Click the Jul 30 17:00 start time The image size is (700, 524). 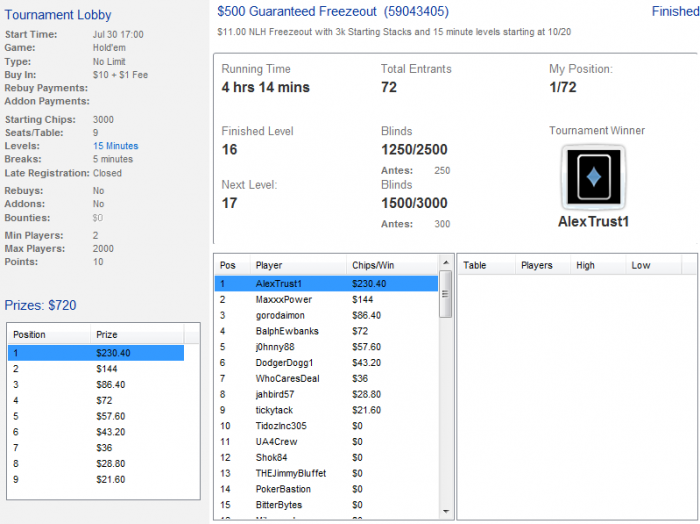click(x=118, y=34)
